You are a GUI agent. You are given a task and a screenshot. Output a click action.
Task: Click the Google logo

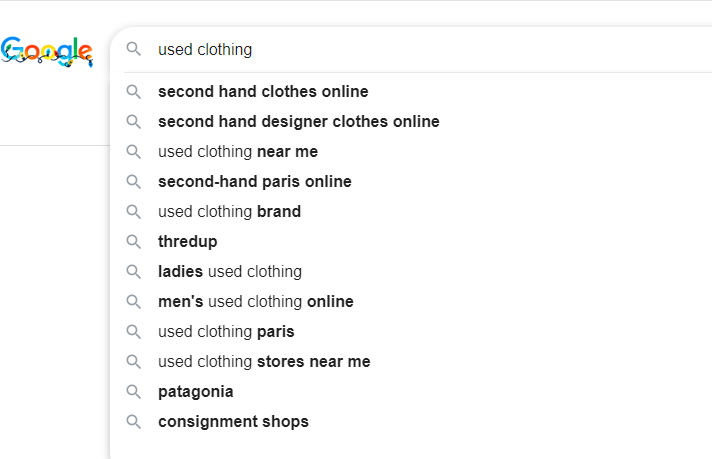tap(47, 50)
